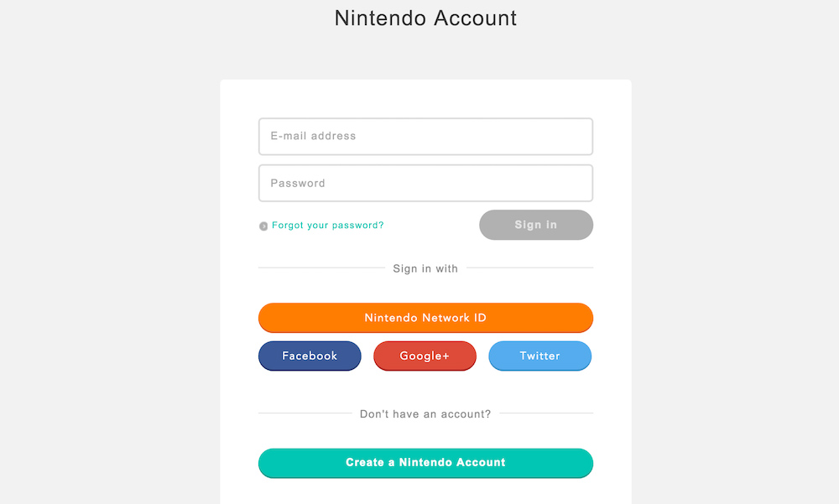Select the light blue Twitter sign-in option
Screen dimensions: 839x504
pos(539,356)
